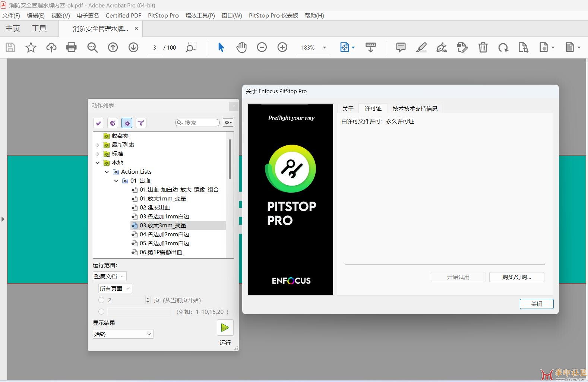
Task: Open the 始终 show results dropdown
Action: [123, 334]
